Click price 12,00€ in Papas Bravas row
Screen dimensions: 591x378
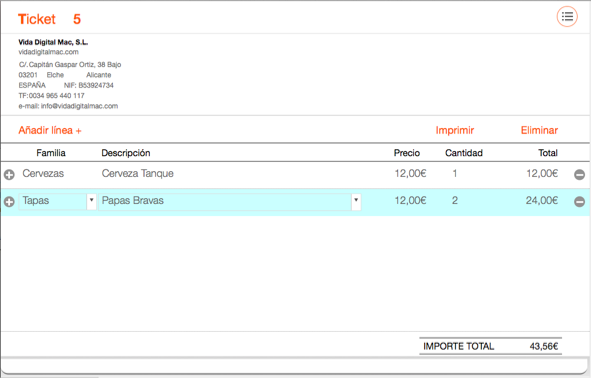click(x=410, y=200)
